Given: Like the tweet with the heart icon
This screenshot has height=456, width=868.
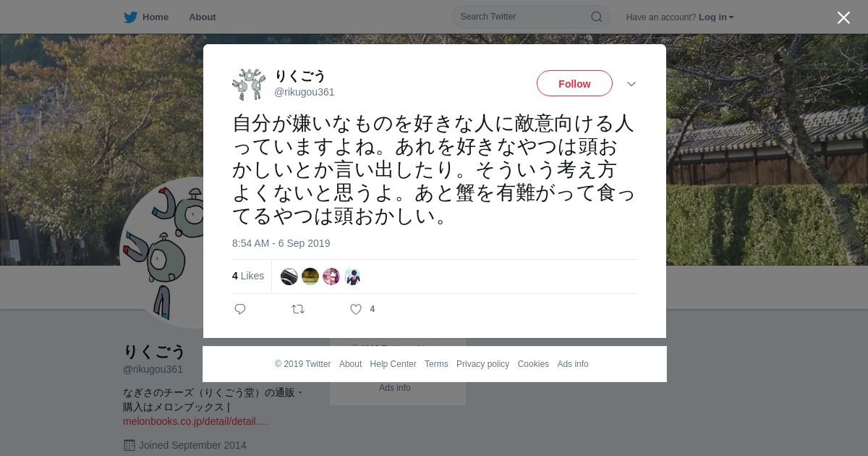Looking at the screenshot, I should (356, 309).
